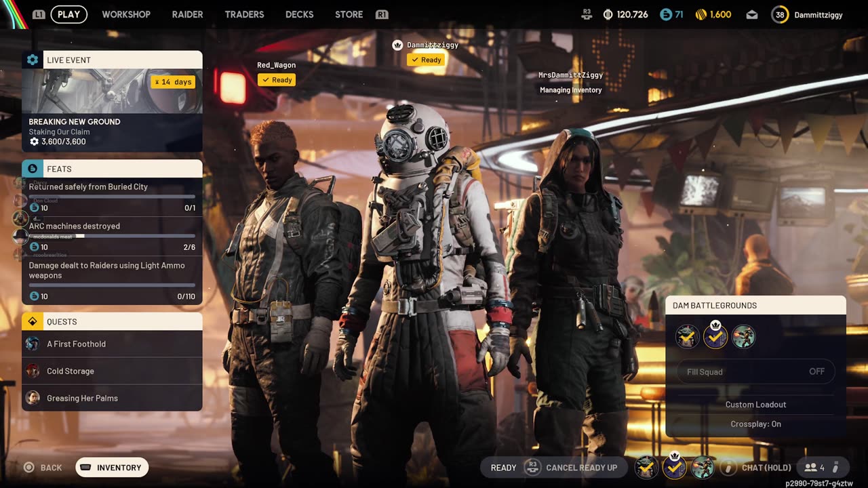Viewport: 868px width, 488px height.
Task: Click the Cold Storage trader portrait
Action: click(x=33, y=371)
